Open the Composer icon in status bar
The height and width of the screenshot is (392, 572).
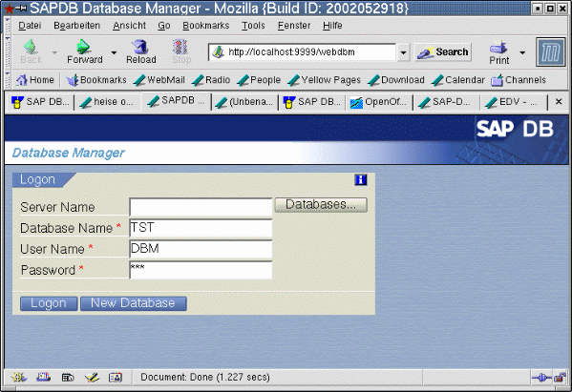92,378
